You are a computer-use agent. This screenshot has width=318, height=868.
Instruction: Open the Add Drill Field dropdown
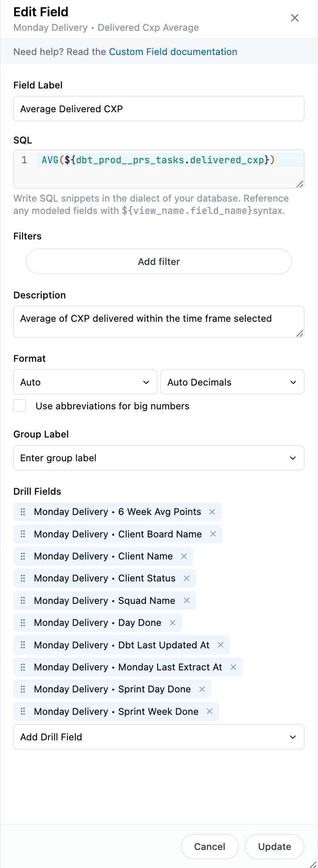[x=159, y=737]
